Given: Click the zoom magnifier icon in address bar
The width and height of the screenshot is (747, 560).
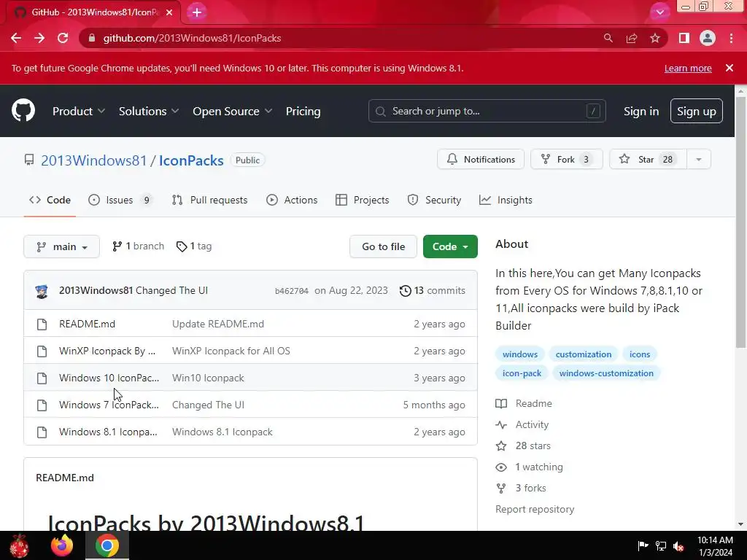Looking at the screenshot, I should pos(608,38).
